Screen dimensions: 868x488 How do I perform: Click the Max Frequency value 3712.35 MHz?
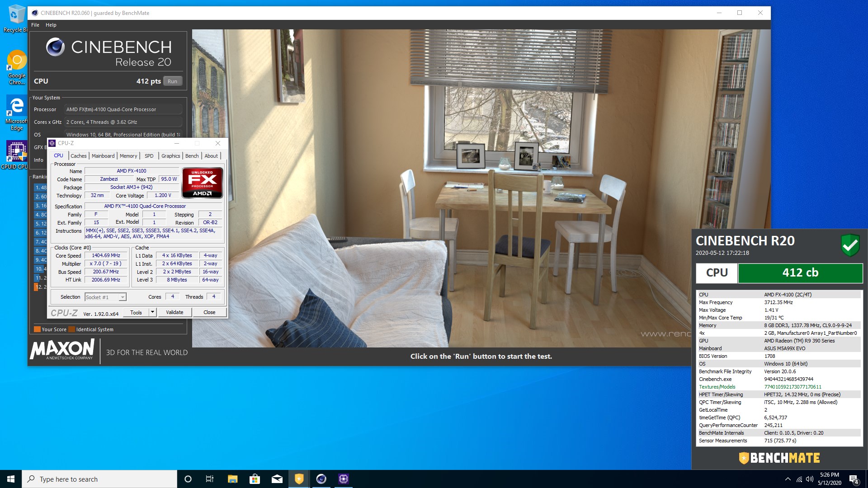(x=778, y=302)
